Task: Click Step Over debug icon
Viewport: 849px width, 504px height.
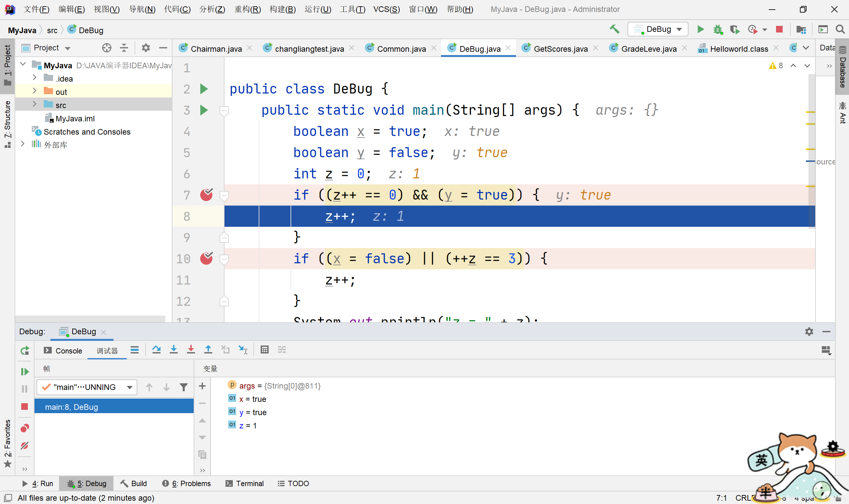Action: pyautogui.click(x=156, y=349)
